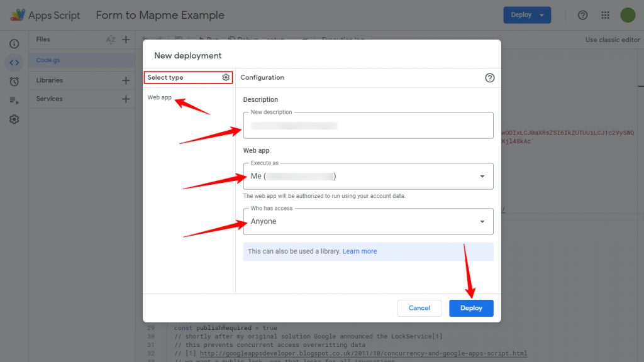Switch to the code Editor sidebar icon
This screenshot has width=644, height=362.
tap(14, 62)
